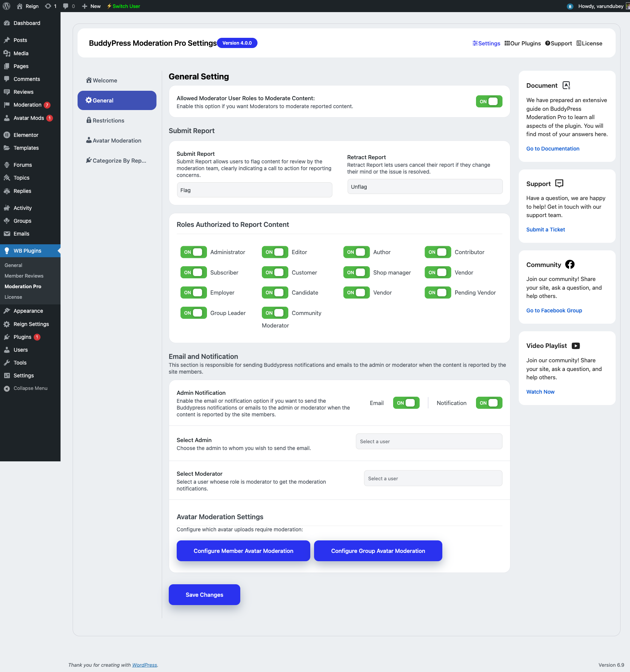
Task: Follow the Go to Documentation link
Action: [x=553, y=149]
